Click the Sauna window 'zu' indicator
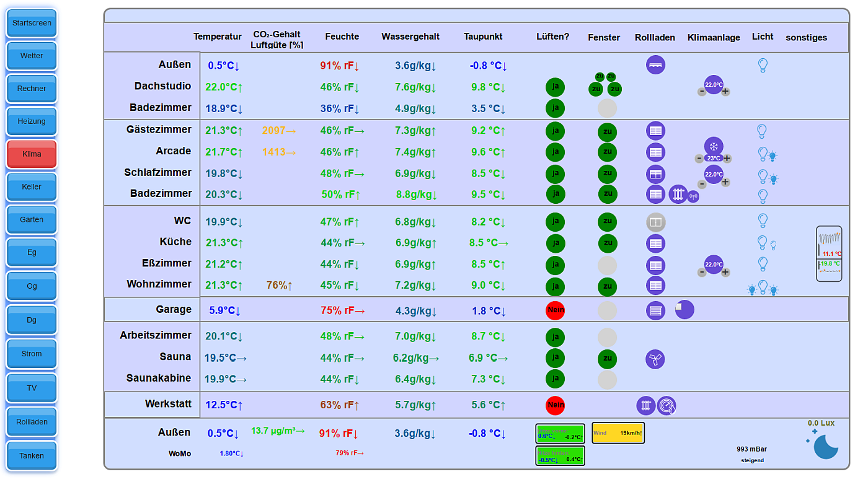Image resolution: width=868 pixels, height=482 pixels. pos(607,359)
